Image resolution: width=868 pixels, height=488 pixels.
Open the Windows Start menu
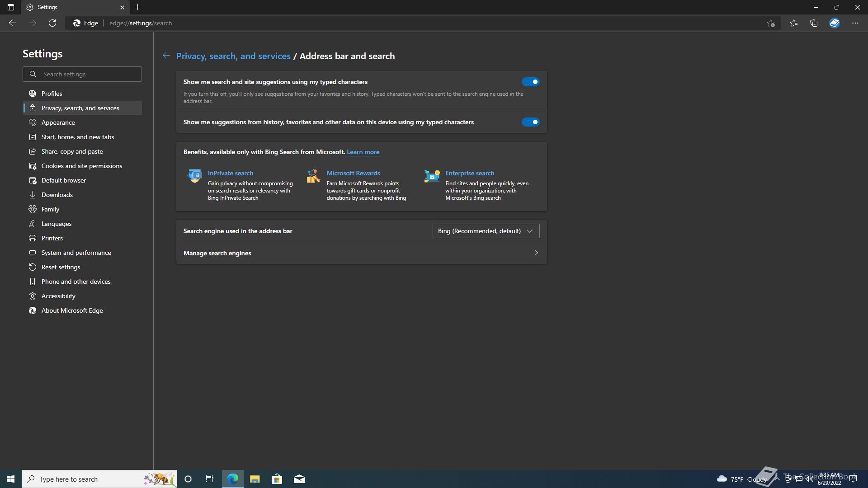(11, 479)
